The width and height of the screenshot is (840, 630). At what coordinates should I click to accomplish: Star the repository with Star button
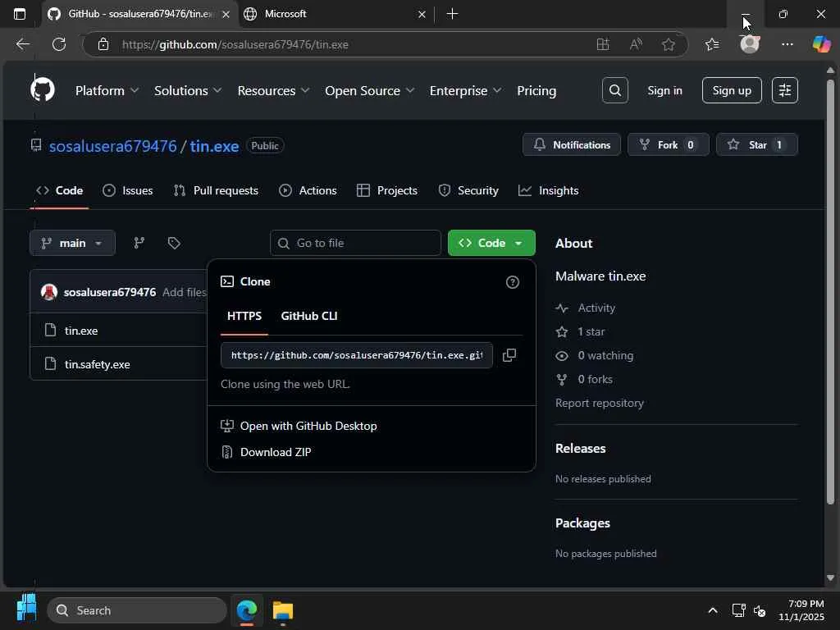point(756,144)
